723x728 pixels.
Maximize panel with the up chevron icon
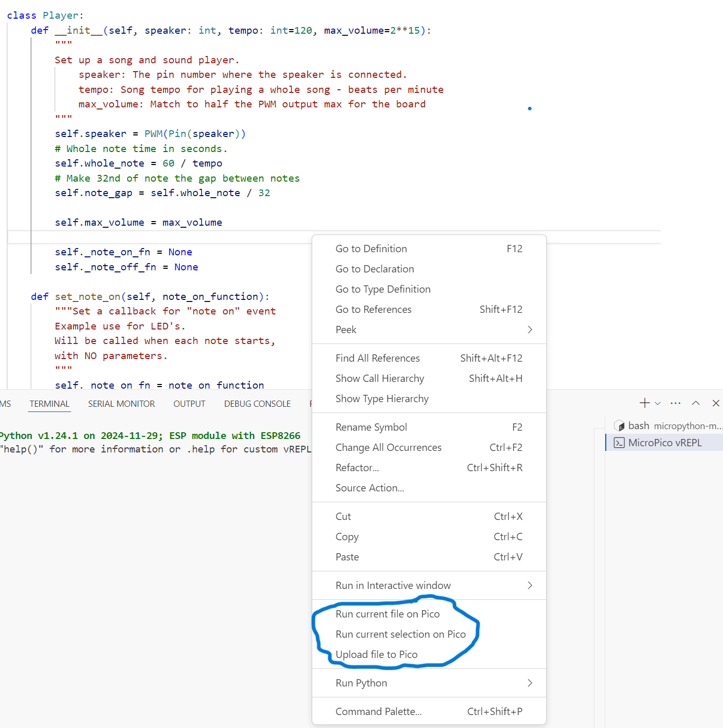point(696,403)
